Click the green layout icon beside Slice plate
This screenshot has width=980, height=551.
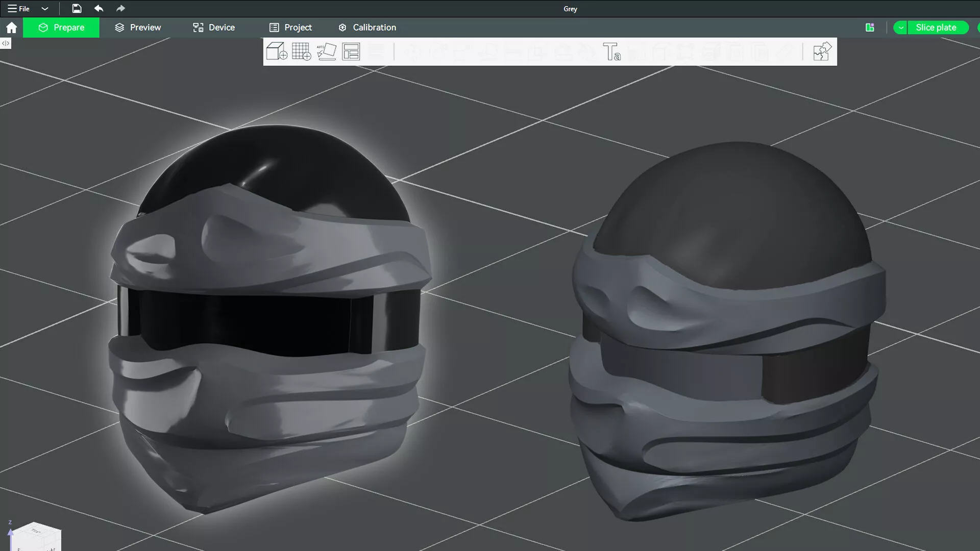(x=870, y=28)
